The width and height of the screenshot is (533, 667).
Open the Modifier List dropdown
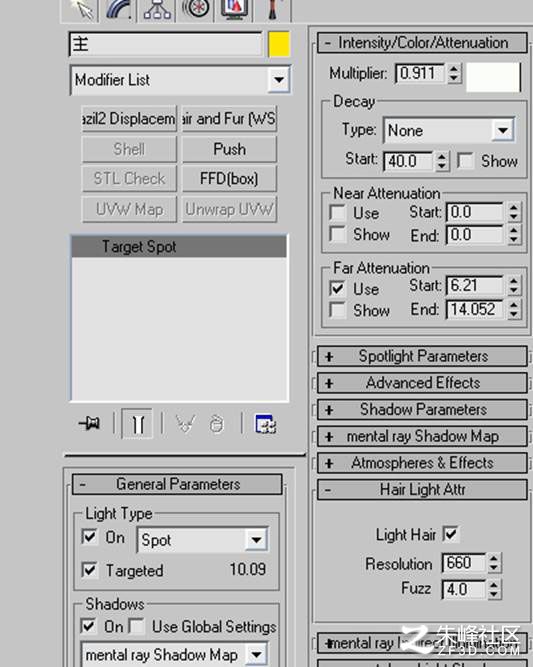pos(180,80)
